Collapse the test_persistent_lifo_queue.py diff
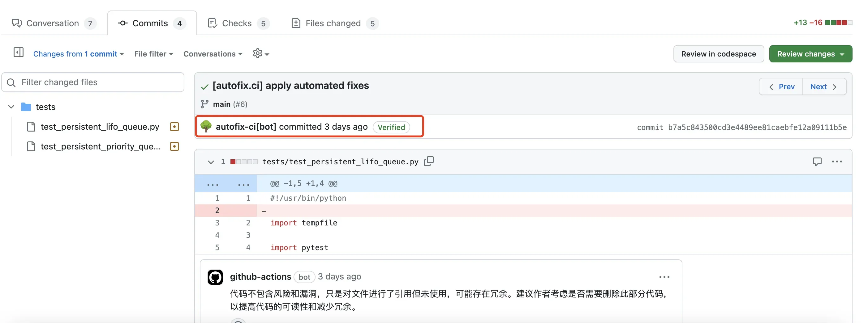The image size is (868, 323). pos(211,162)
